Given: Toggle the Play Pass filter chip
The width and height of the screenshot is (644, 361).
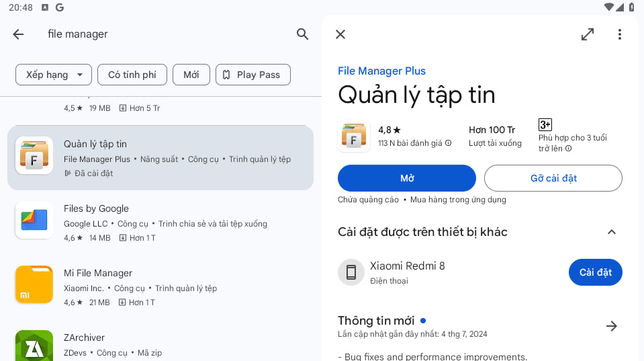Looking at the screenshot, I should (252, 75).
